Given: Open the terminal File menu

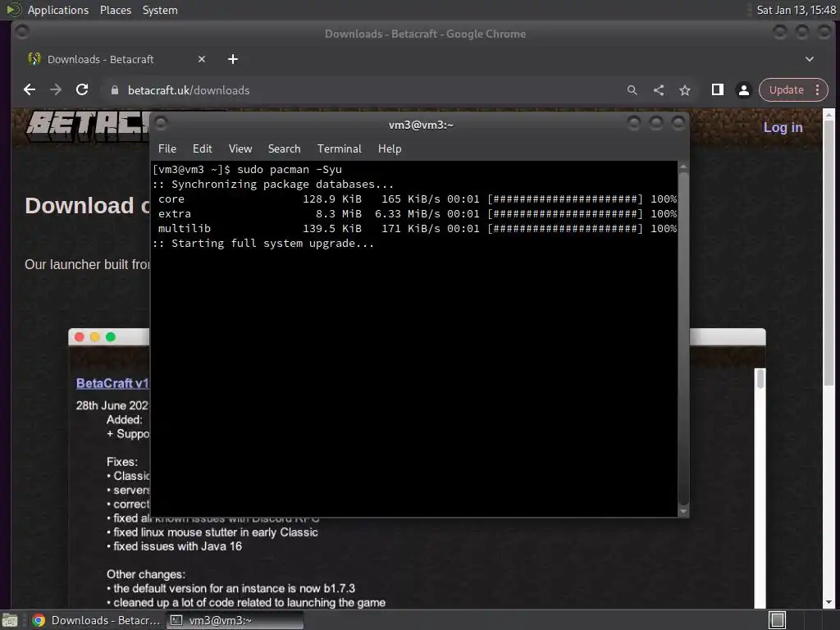Looking at the screenshot, I should [167, 149].
